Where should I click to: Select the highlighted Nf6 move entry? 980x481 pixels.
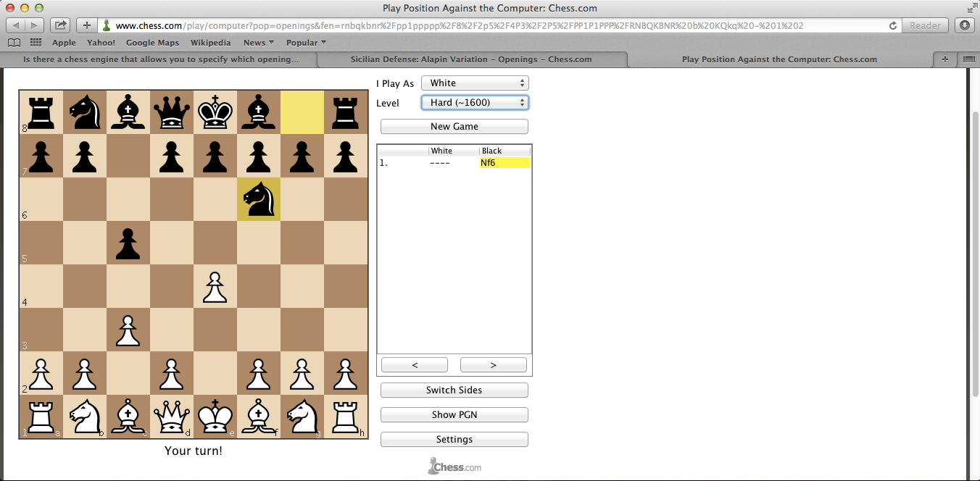[x=504, y=162]
